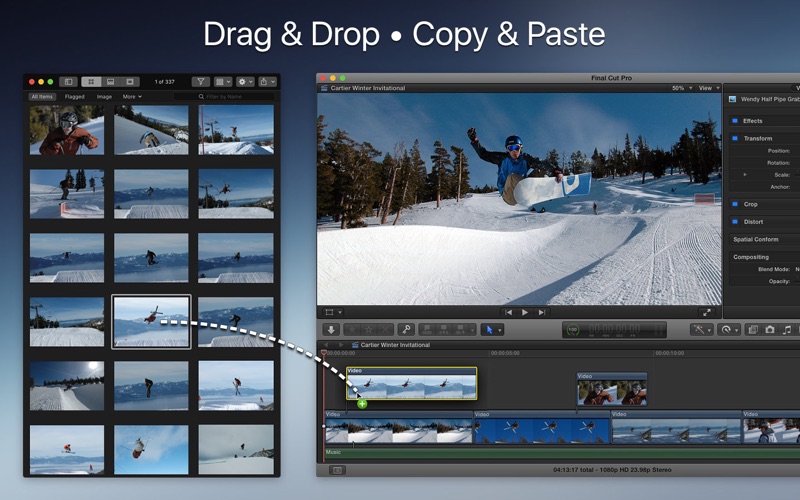Open the More filter options
The image size is (800, 500).
click(x=132, y=97)
